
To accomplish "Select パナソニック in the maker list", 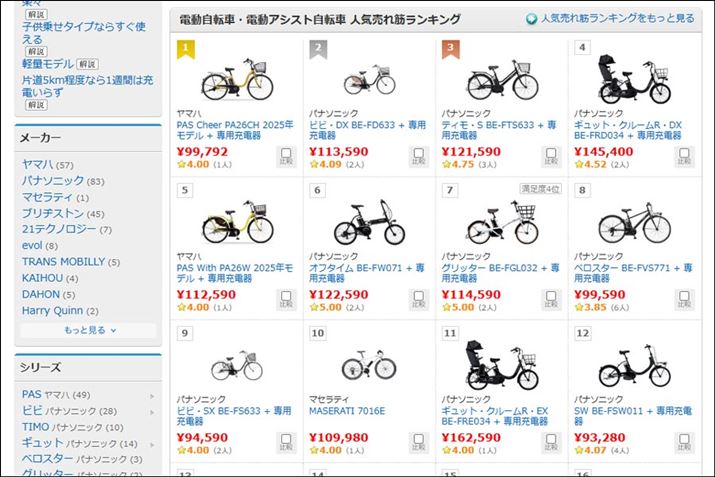I will (53, 181).
